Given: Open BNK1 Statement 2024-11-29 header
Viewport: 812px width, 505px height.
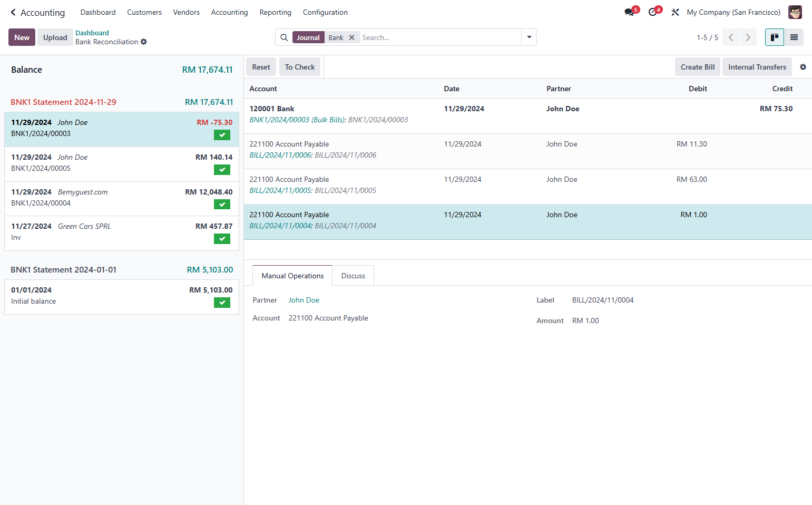Looking at the screenshot, I should coord(63,102).
